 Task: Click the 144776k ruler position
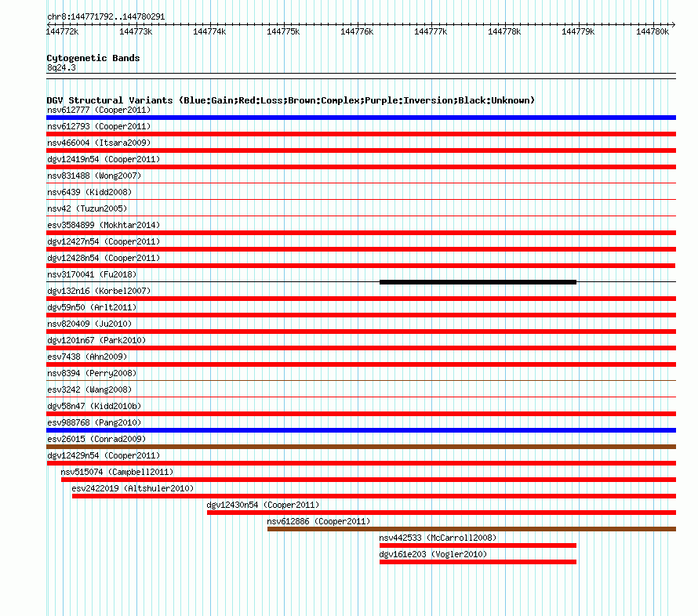point(357,31)
